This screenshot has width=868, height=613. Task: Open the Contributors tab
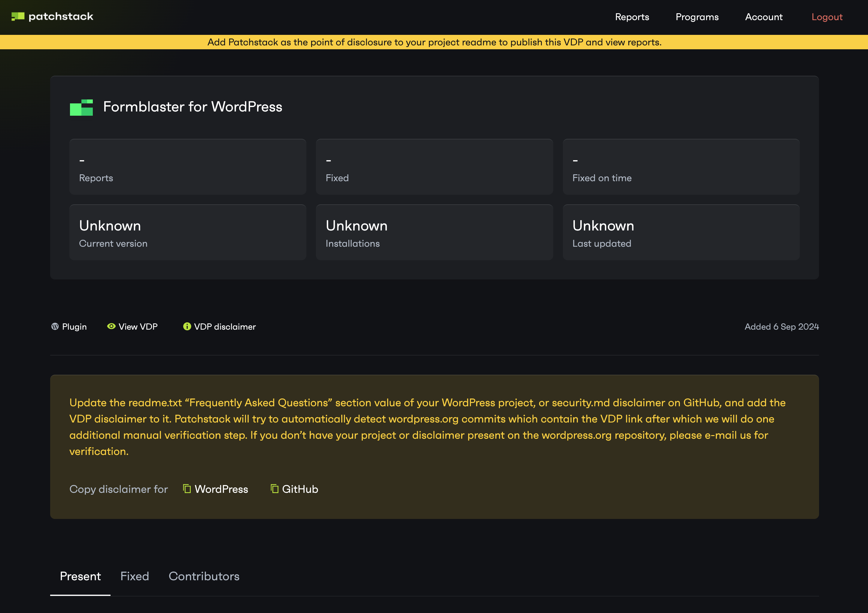204,576
